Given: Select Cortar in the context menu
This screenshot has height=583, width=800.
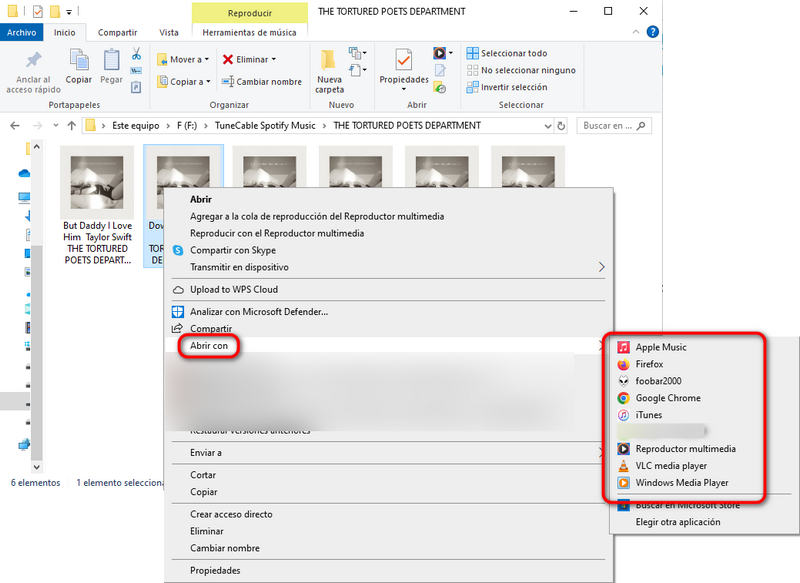Looking at the screenshot, I should coord(203,475).
